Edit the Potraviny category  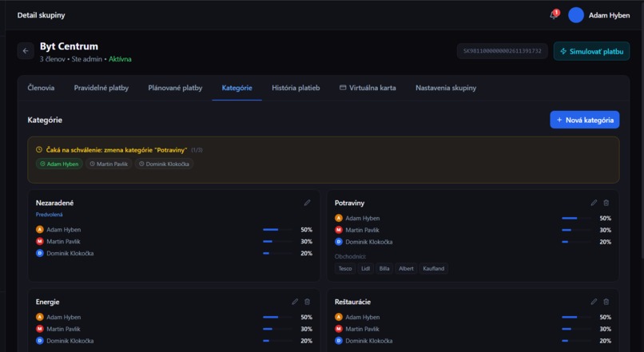(594, 203)
